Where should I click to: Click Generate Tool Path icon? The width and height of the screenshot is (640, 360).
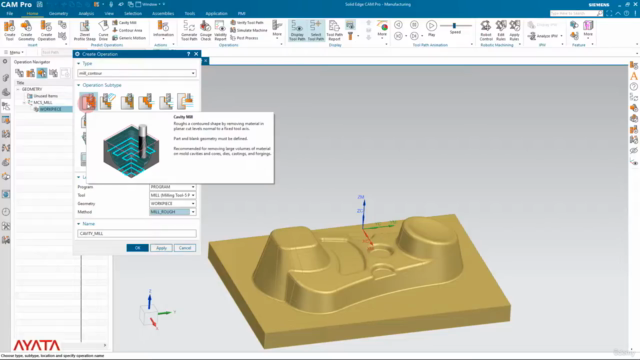click(x=189, y=31)
